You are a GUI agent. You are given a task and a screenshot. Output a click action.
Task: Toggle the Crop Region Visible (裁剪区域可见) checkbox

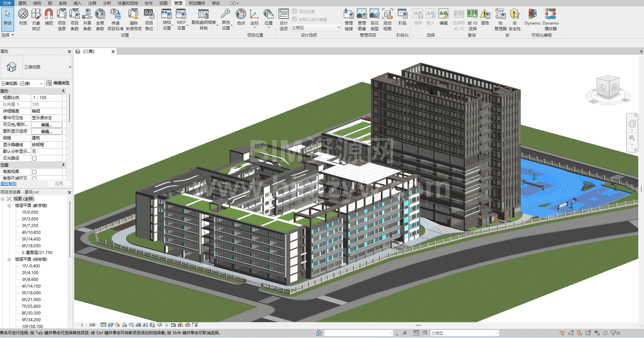34,178
